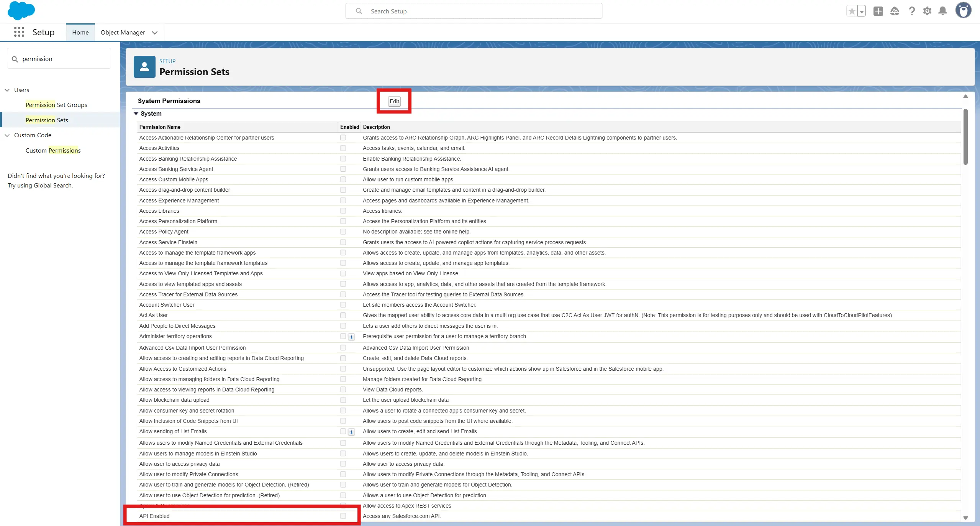Open Object Manager tab dropdown chevron

click(x=155, y=33)
